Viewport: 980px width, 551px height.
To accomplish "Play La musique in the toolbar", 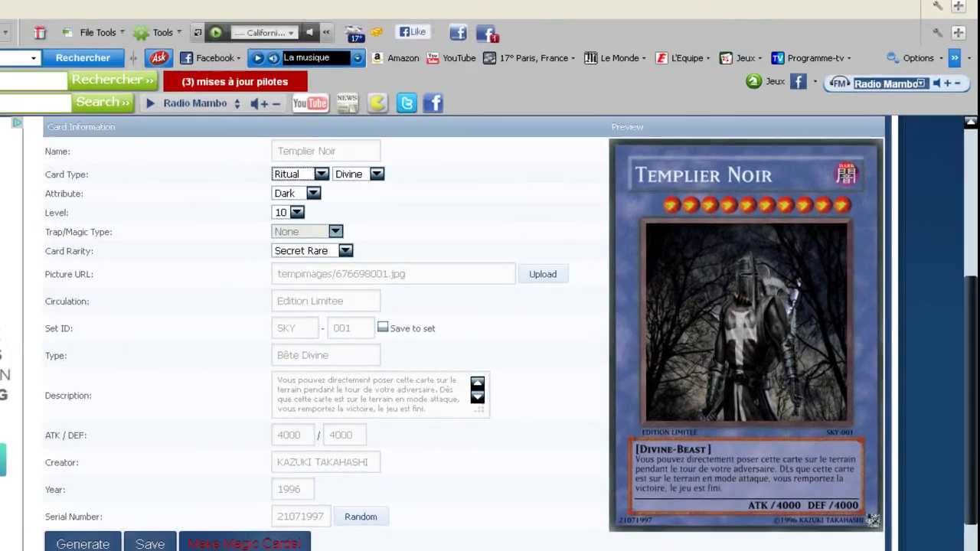I will coord(258,58).
